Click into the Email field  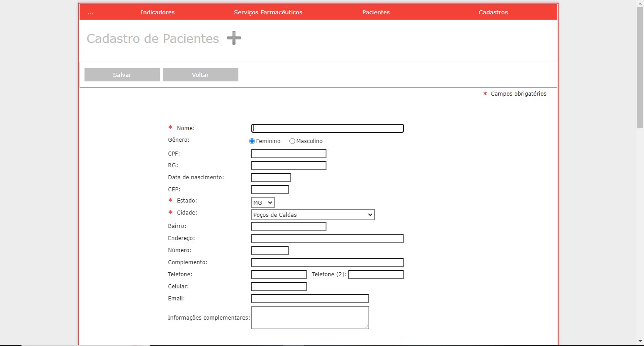point(310,299)
